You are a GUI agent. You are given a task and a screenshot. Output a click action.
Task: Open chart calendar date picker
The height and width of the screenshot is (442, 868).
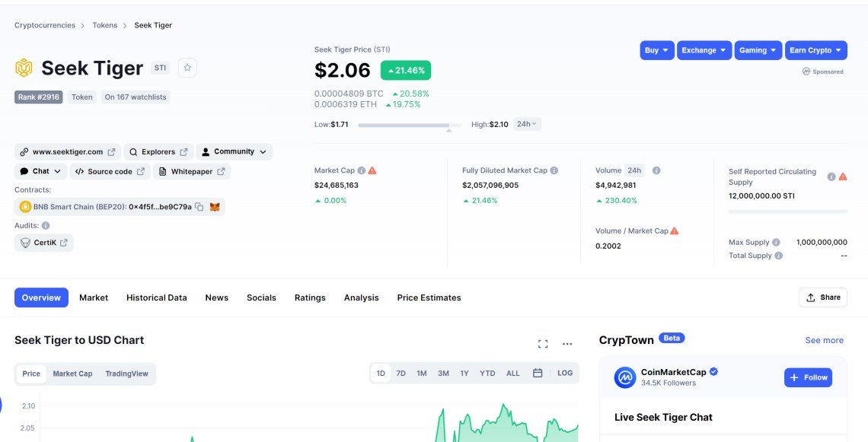point(538,374)
